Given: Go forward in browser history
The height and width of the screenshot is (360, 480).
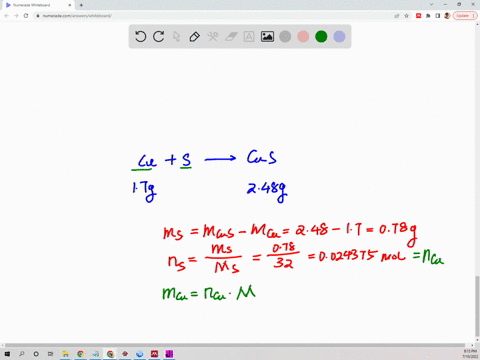Looking at the screenshot, I should coord(16,16).
